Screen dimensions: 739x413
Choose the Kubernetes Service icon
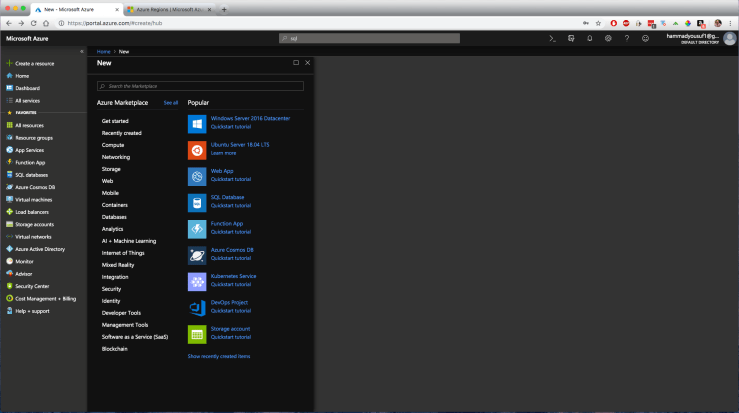pos(197,282)
